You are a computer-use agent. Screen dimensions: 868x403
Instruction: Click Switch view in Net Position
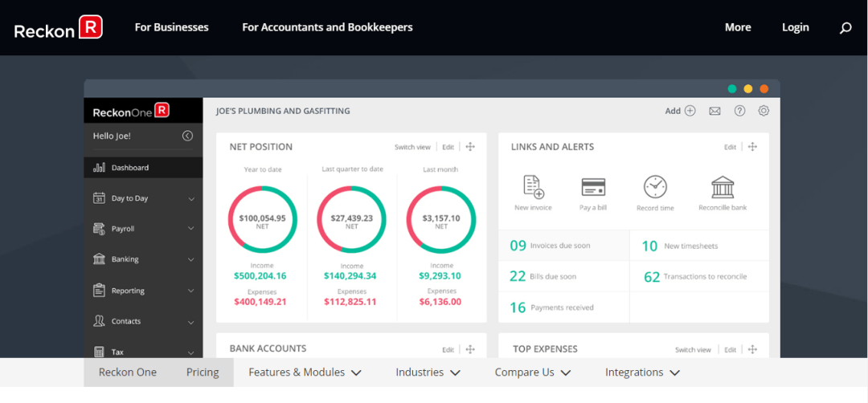pos(412,147)
